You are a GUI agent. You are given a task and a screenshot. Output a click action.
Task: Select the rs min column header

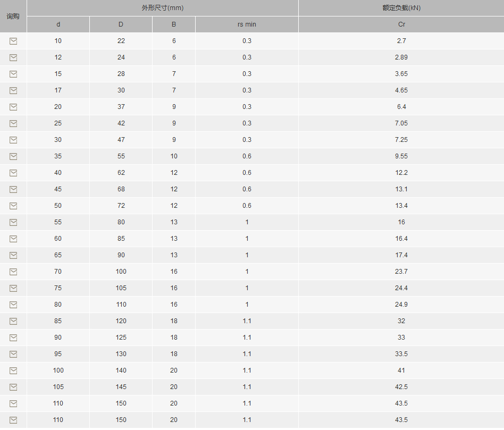click(247, 24)
